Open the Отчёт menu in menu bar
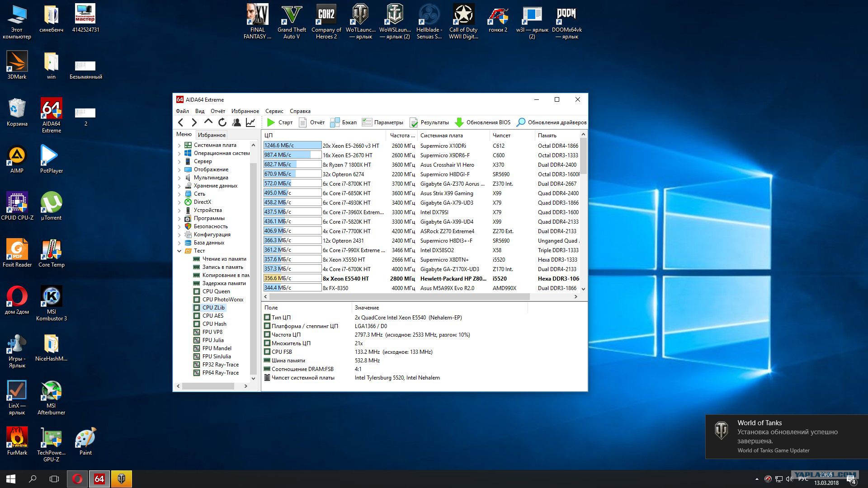Viewport: 868px width, 488px height. point(218,111)
